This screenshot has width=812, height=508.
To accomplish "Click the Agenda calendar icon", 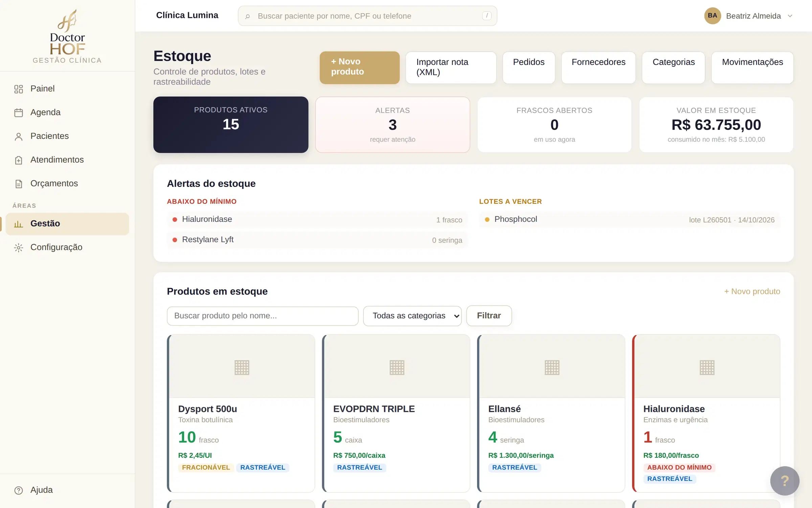I will (19, 113).
